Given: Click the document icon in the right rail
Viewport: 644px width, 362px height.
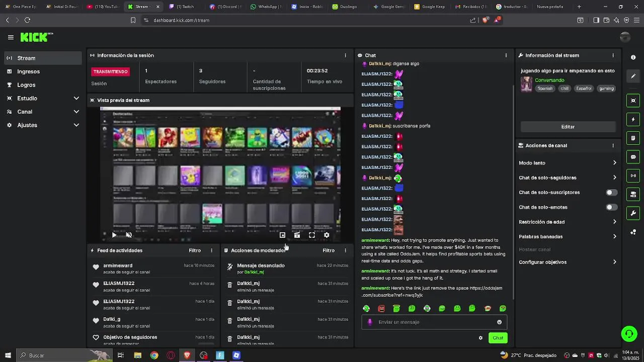Looking at the screenshot, I should (x=633, y=138).
